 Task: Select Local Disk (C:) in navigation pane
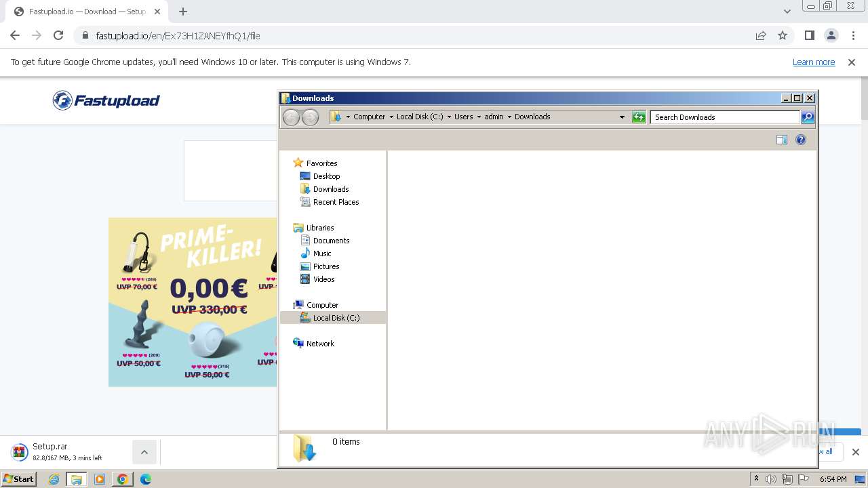tap(333, 318)
